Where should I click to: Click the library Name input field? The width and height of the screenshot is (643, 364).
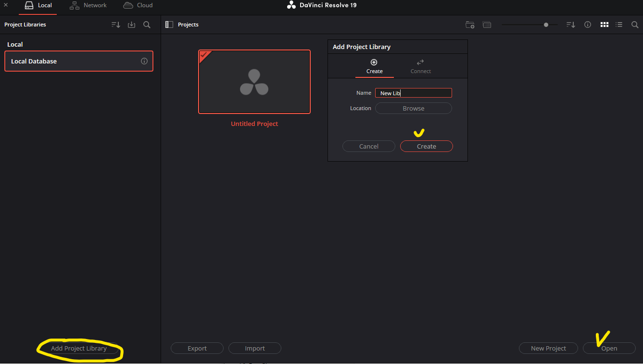point(414,93)
